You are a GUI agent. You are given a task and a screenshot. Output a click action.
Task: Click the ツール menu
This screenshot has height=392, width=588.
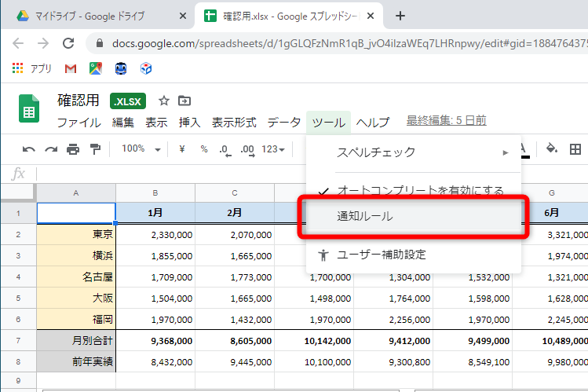[x=328, y=123]
